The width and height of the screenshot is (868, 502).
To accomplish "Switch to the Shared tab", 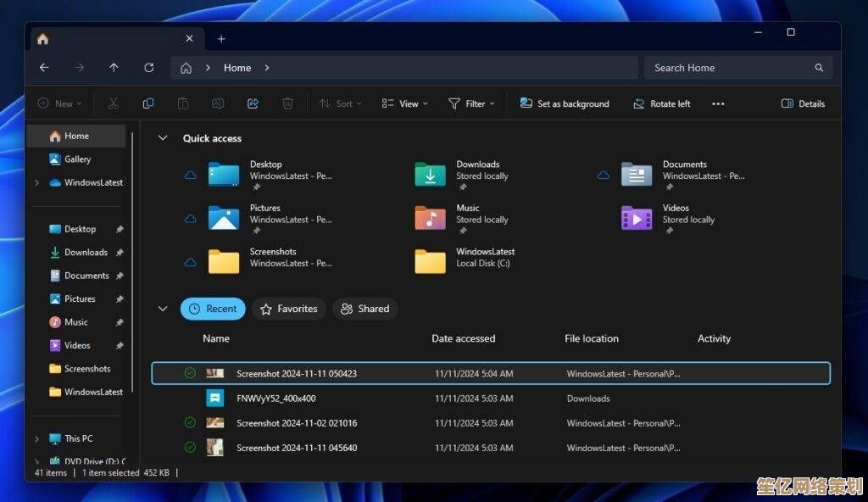I will [364, 309].
